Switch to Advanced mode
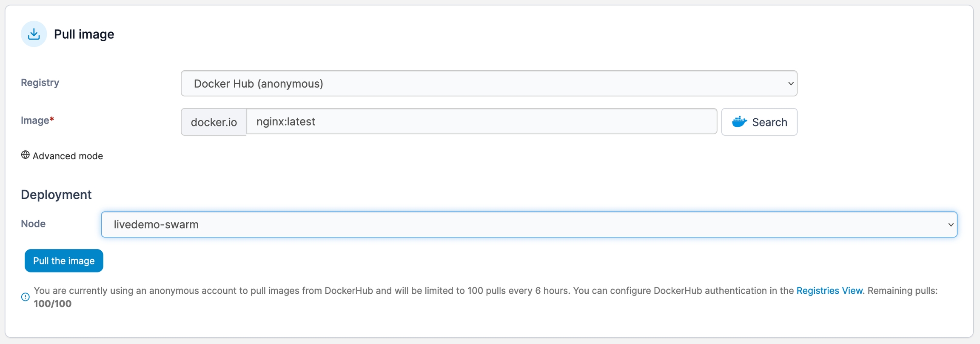Viewport: 980px width, 344px height. pos(68,156)
